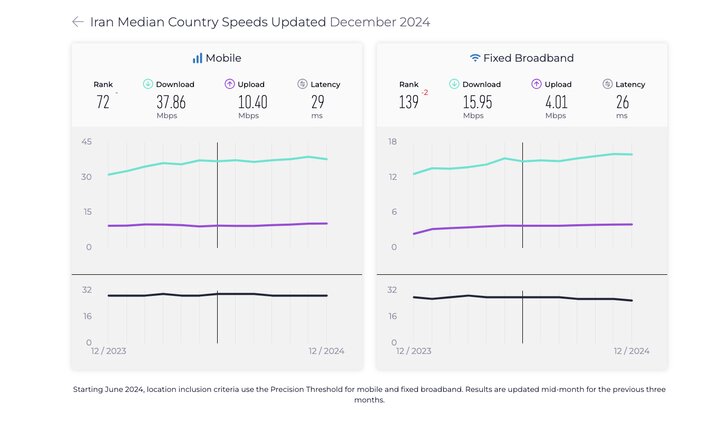Viewport: 720px width, 422px height.
Task: Click the Mobile bar-chart icon
Action: (197, 58)
